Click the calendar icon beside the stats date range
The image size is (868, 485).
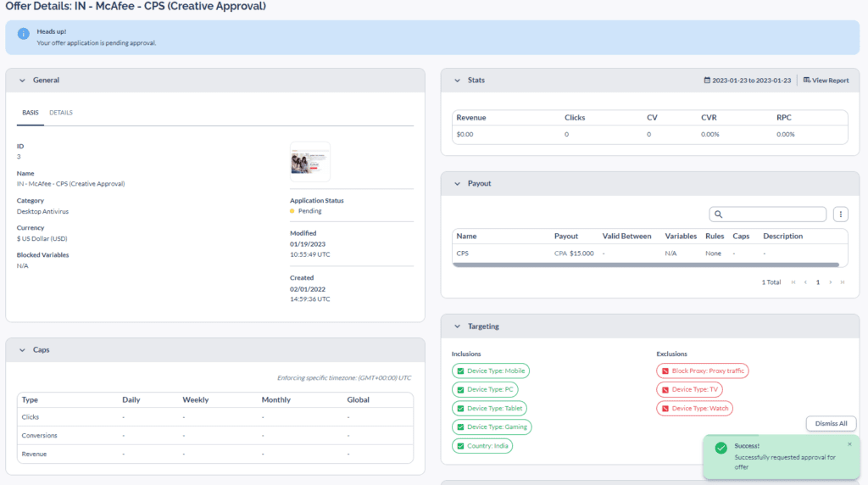[707, 81]
